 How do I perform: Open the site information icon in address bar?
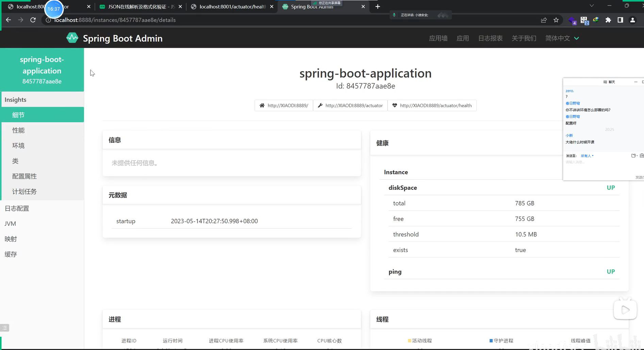point(48,20)
